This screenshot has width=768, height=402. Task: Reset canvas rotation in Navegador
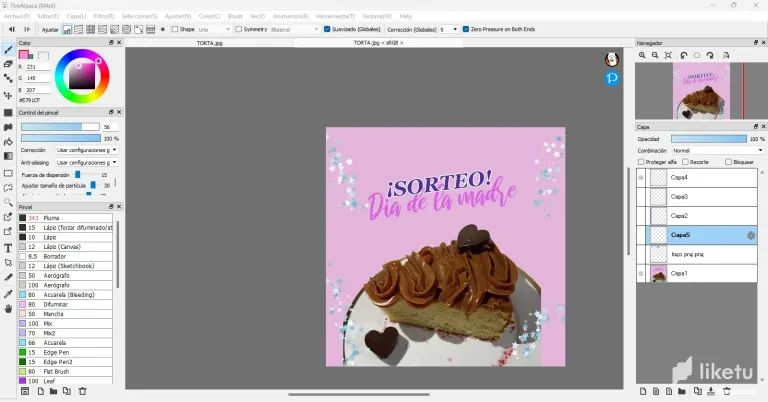click(x=697, y=55)
